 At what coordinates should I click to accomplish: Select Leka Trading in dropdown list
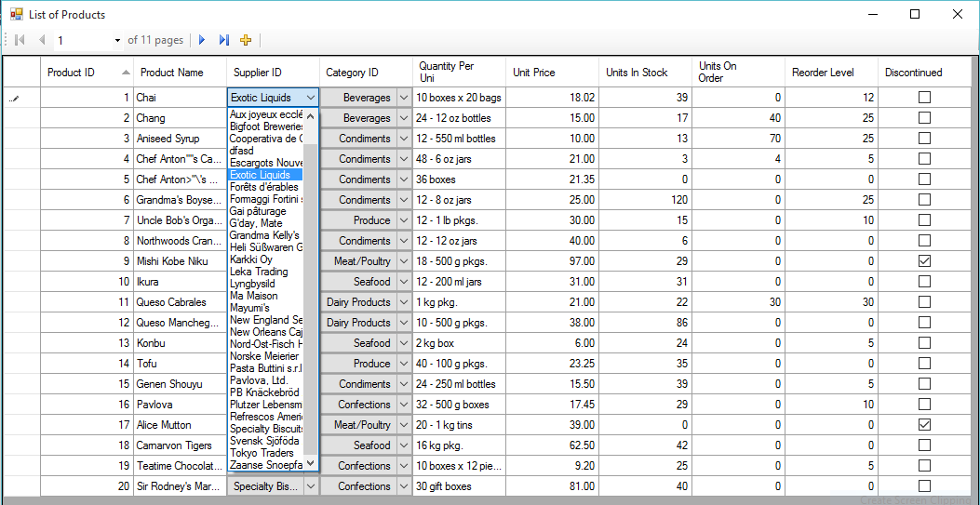[266, 272]
